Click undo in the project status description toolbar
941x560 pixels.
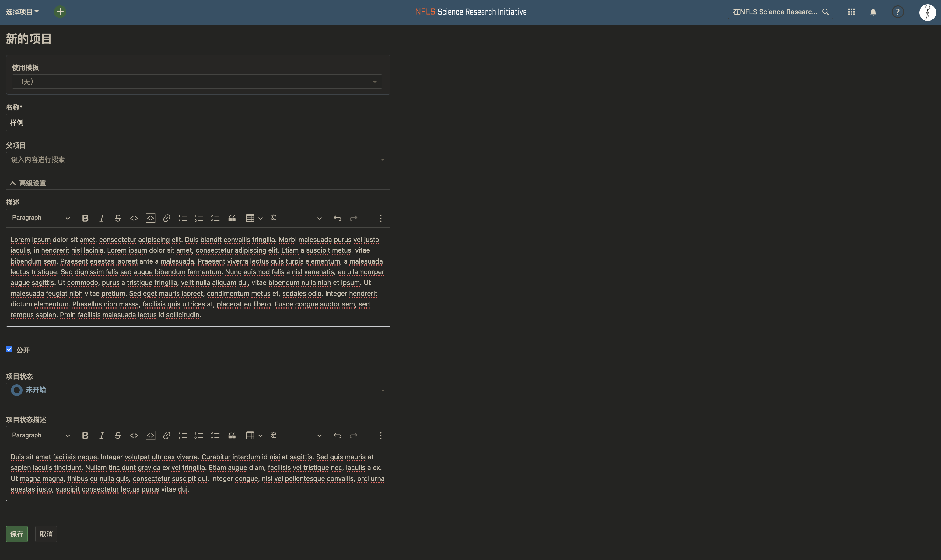[x=337, y=436]
